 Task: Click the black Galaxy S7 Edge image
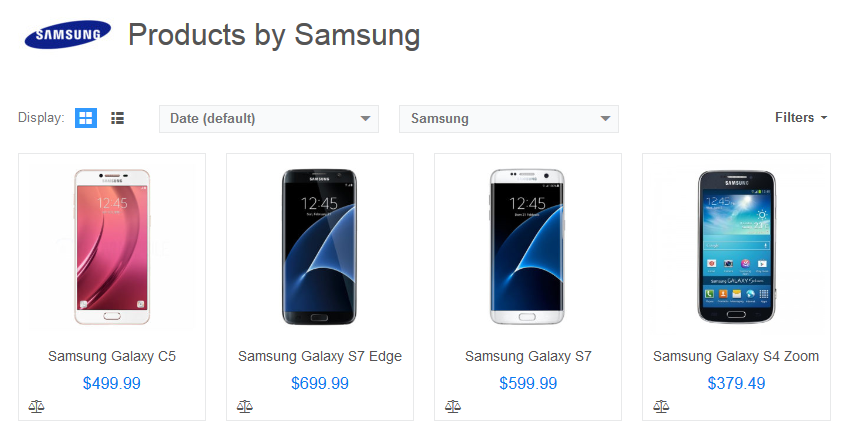320,247
